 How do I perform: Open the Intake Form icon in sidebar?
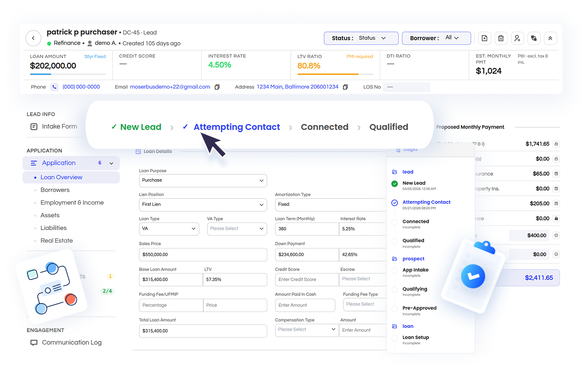click(34, 127)
